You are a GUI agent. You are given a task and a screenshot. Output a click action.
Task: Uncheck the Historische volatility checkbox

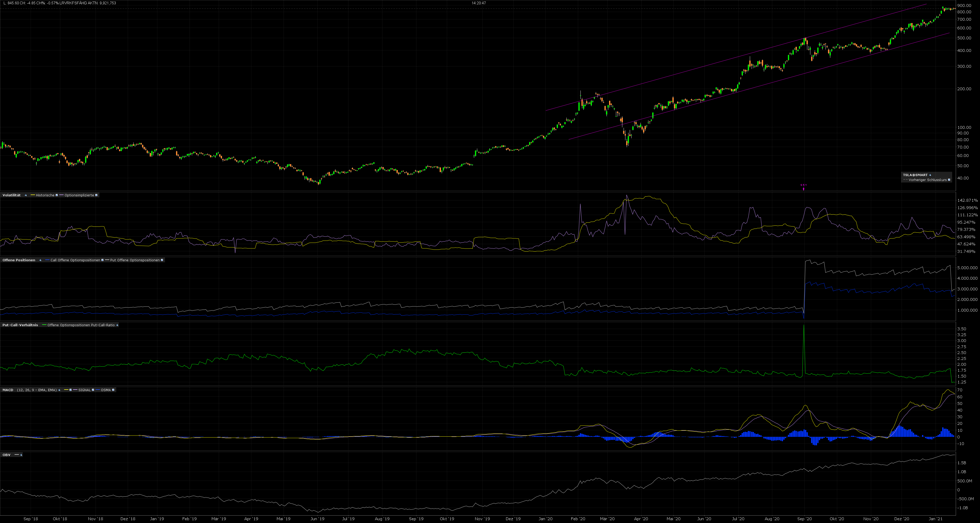point(57,195)
